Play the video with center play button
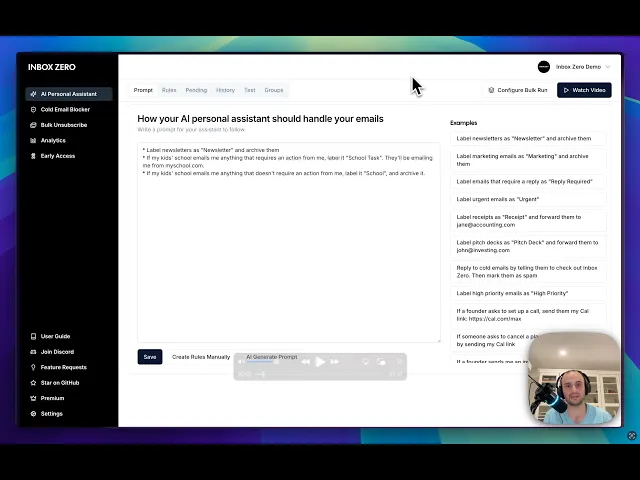The height and width of the screenshot is (480, 640). (320, 362)
